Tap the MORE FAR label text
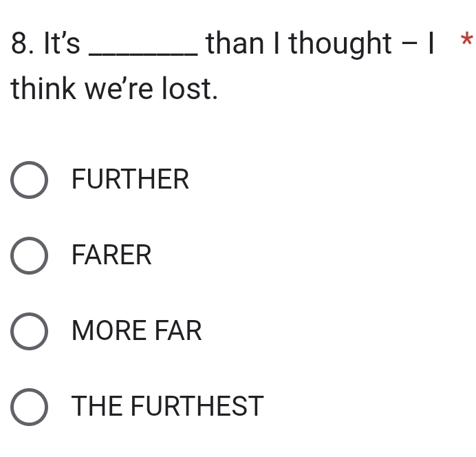 pos(137,332)
